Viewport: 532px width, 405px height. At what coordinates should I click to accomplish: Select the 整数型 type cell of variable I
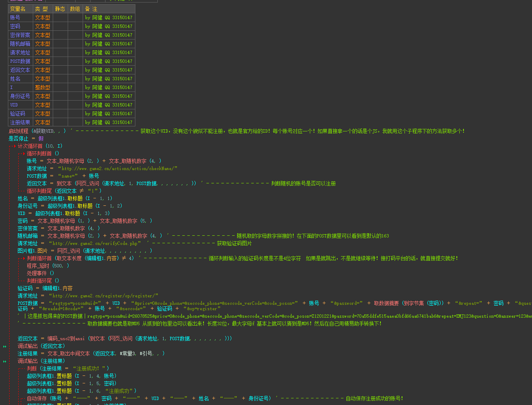(x=42, y=87)
